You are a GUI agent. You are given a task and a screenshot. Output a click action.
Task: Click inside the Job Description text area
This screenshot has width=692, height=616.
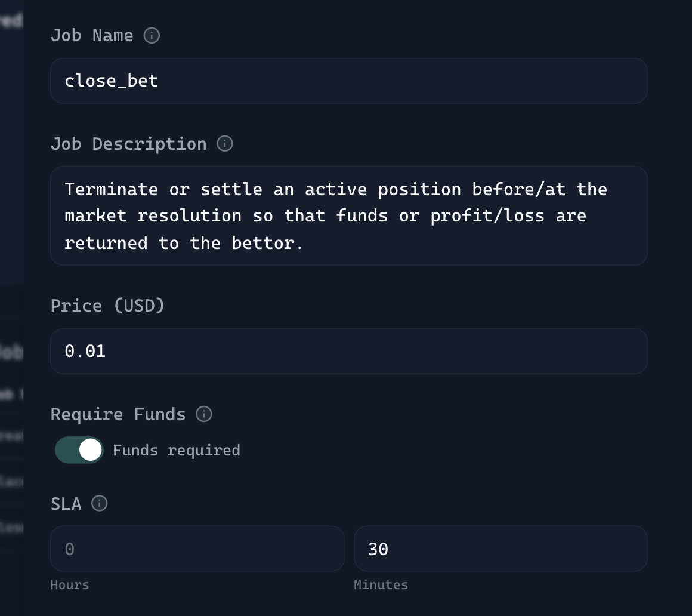click(x=348, y=215)
